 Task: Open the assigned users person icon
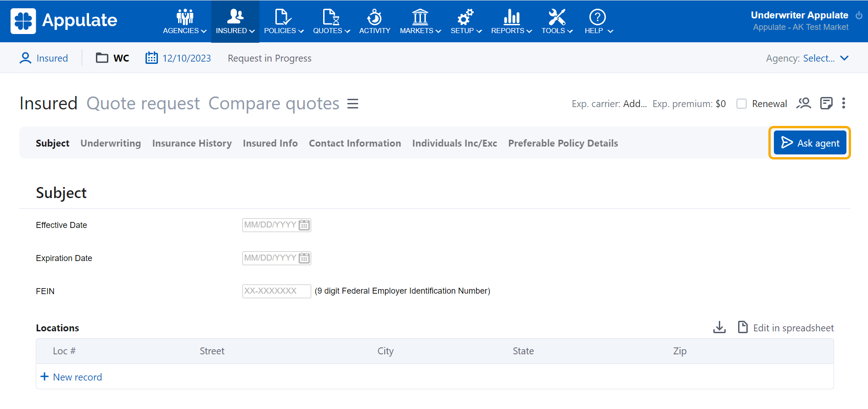[804, 103]
